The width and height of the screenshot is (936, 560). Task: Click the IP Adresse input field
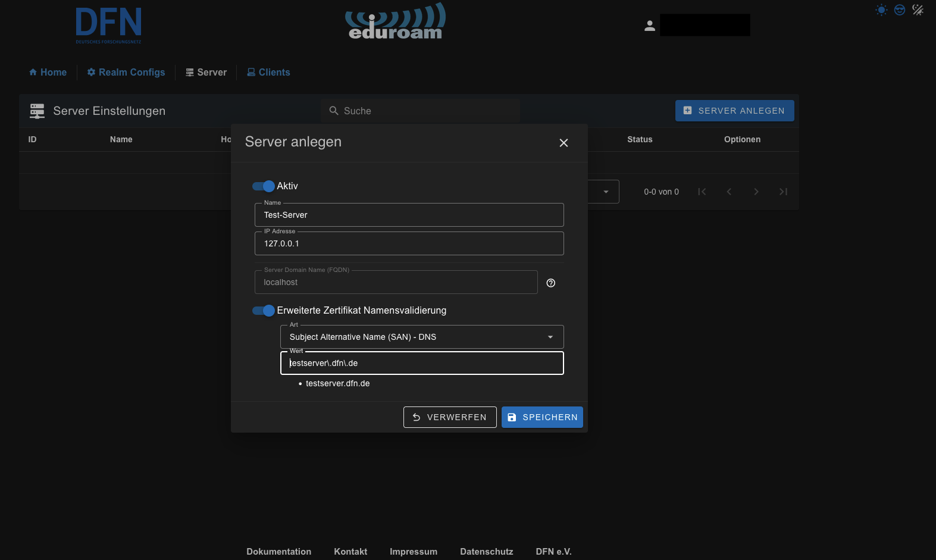tap(409, 244)
